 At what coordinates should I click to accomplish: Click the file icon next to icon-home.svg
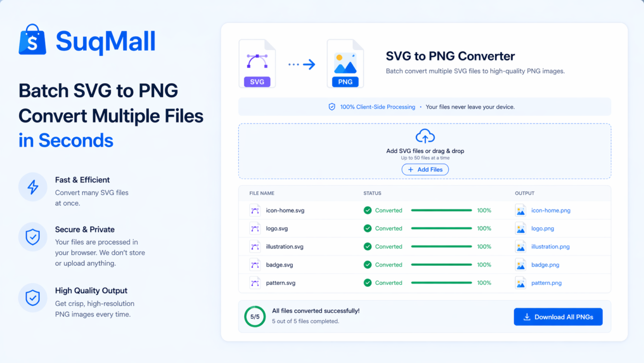tap(255, 210)
